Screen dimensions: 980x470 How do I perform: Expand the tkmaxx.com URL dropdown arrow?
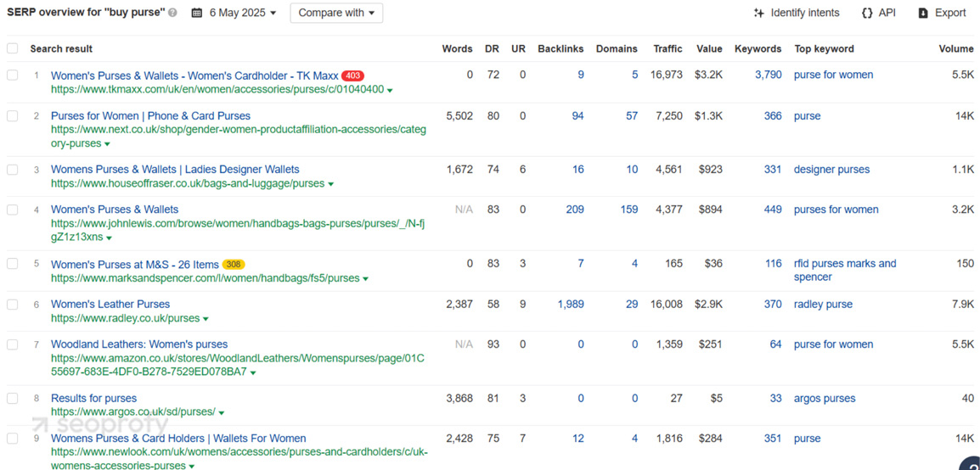click(x=390, y=91)
